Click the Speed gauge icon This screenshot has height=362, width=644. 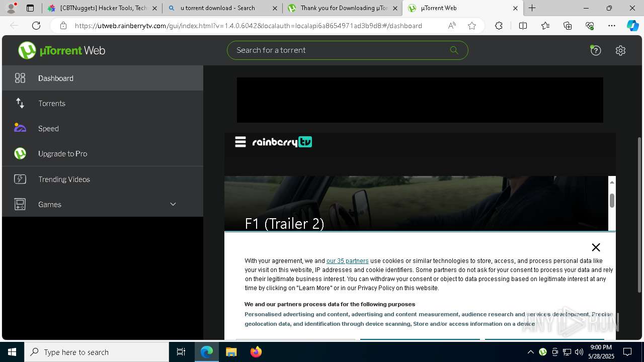(20, 128)
